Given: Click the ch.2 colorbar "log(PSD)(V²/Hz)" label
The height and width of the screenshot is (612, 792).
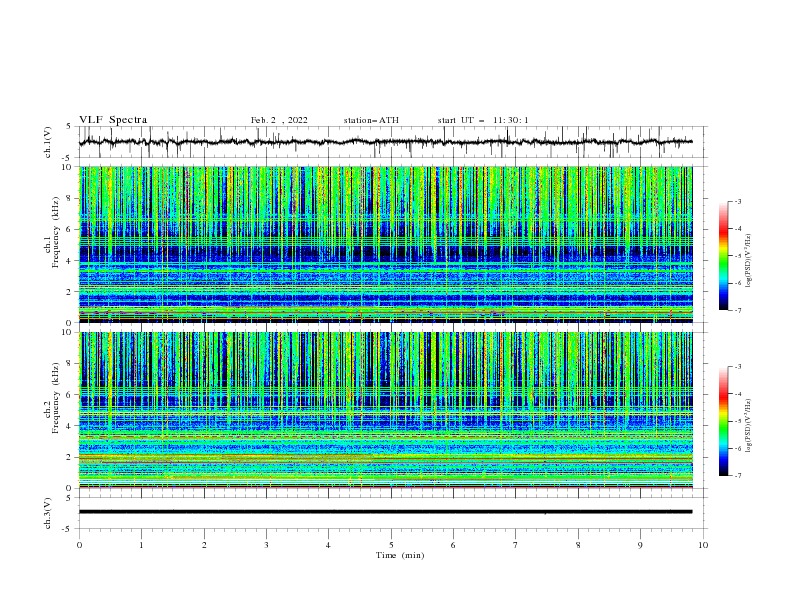Looking at the screenshot, I should (x=749, y=425).
